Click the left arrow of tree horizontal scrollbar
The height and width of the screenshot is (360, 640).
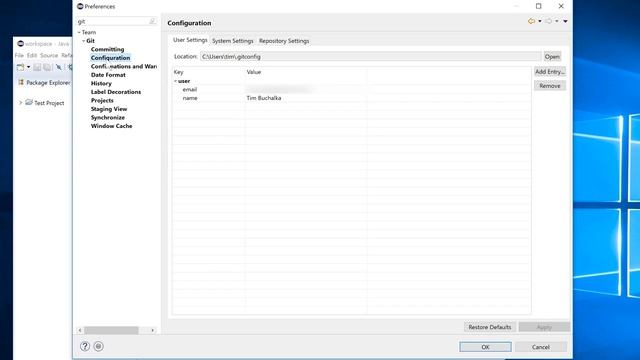click(80, 330)
